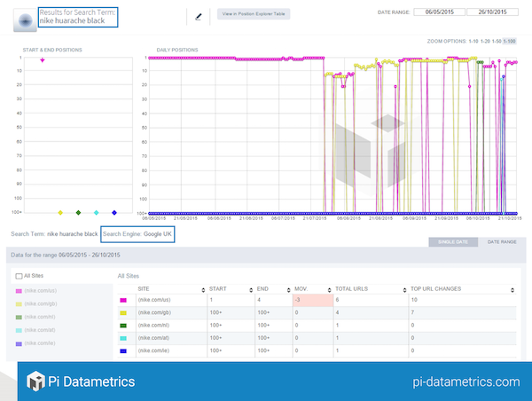Click magenta swatch in nike.com/us table row
This screenshot has height=401, width=532.
pos(123,301)
